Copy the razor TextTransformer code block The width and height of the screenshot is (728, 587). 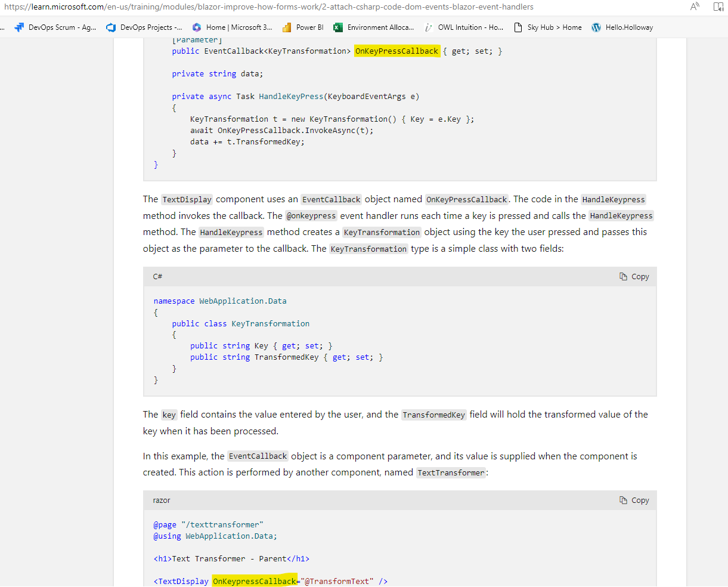pos(634,500)
